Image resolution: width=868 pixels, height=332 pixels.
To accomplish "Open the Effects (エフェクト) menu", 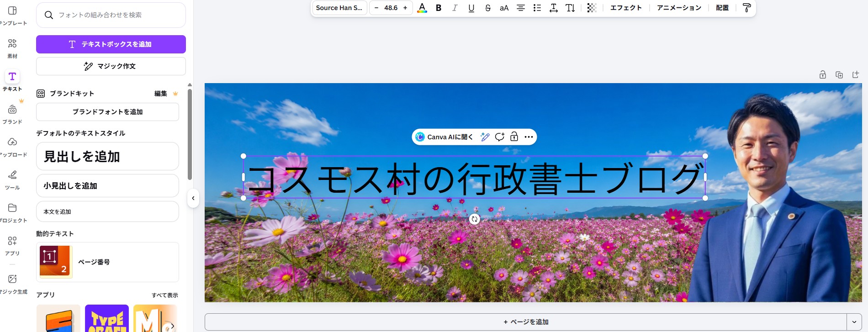I will point(626,8).
